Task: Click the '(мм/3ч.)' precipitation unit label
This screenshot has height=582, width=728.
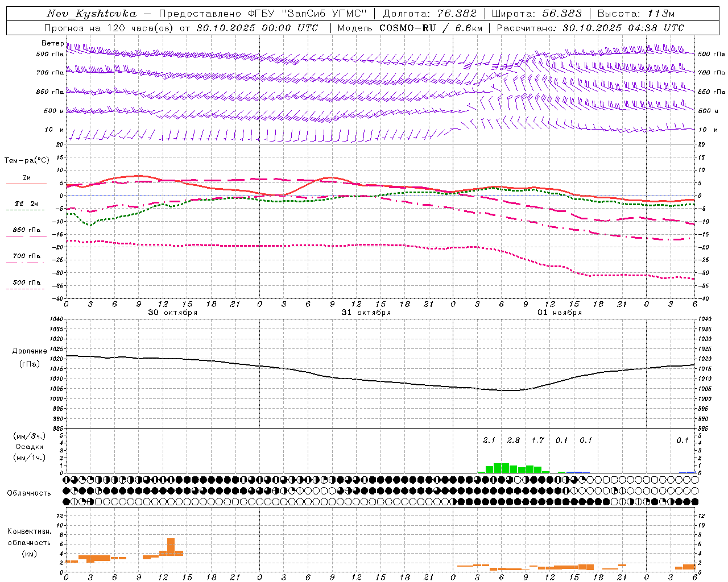Action: [30, 436]
